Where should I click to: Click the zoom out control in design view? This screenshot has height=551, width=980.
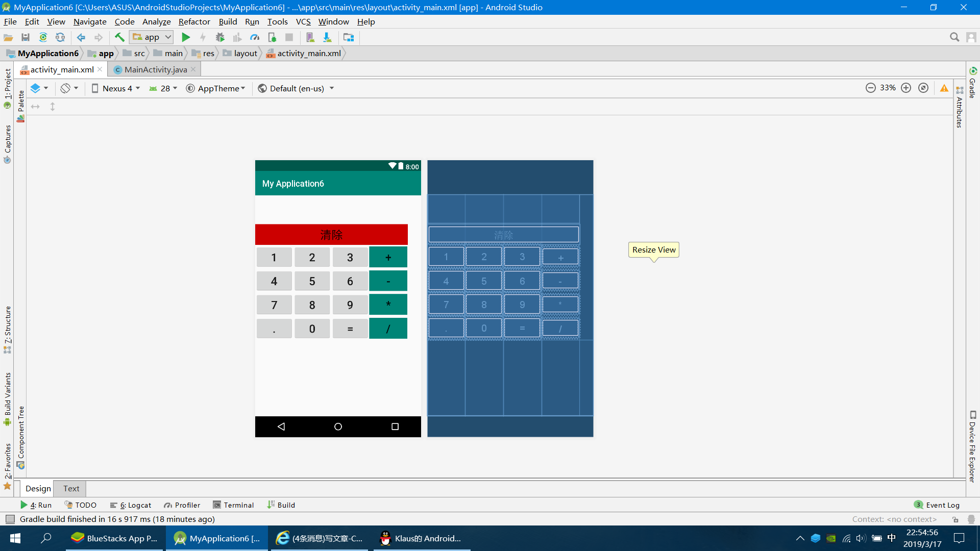870,88
